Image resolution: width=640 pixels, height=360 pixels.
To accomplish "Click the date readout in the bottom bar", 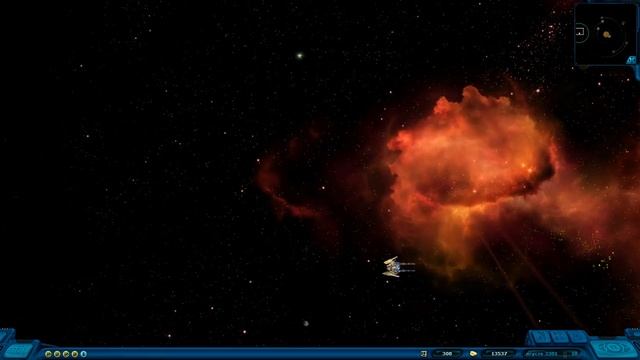I will pos(551,354).
